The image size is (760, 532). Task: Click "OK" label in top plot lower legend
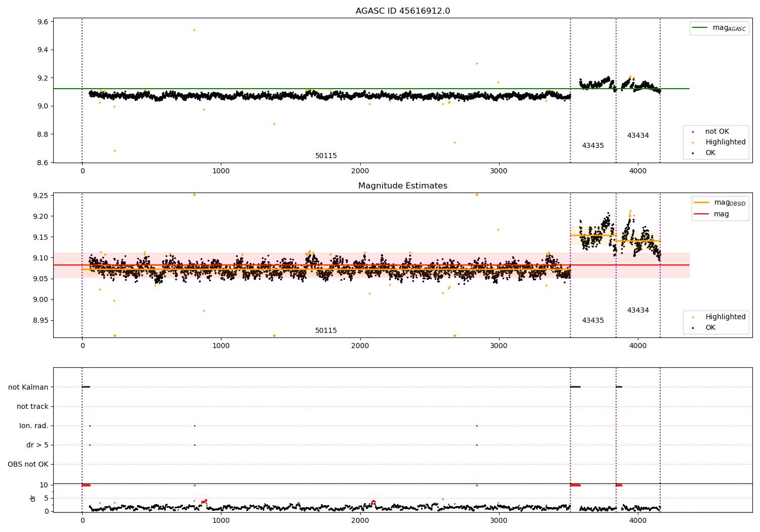(710, 153)
